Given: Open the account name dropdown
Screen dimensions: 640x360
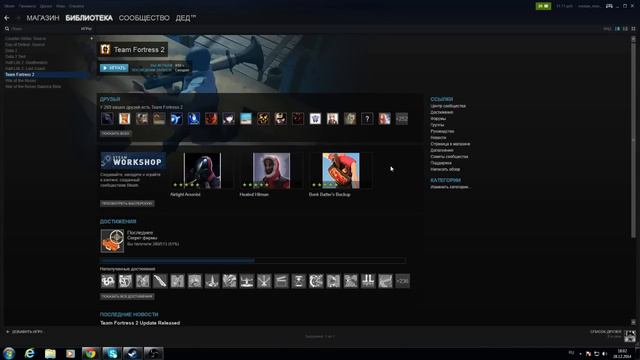Looking at the screenshot, I should 589,6.
